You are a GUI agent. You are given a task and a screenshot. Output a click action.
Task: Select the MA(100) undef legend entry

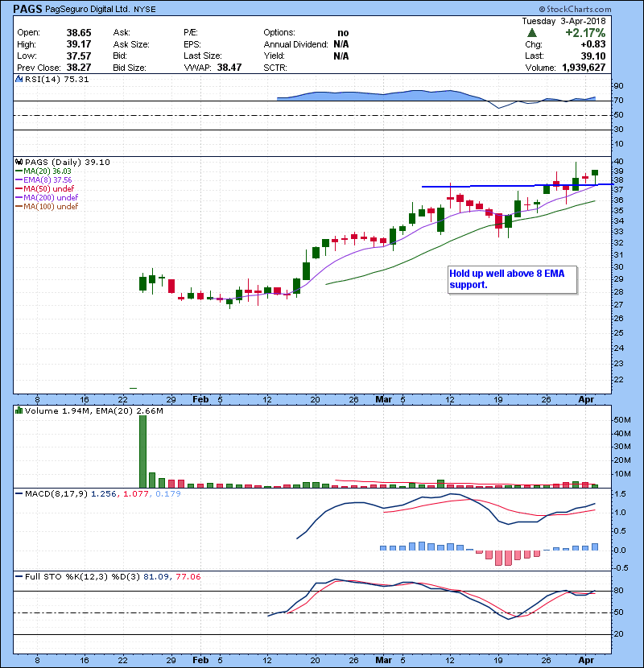click(47, 207)
